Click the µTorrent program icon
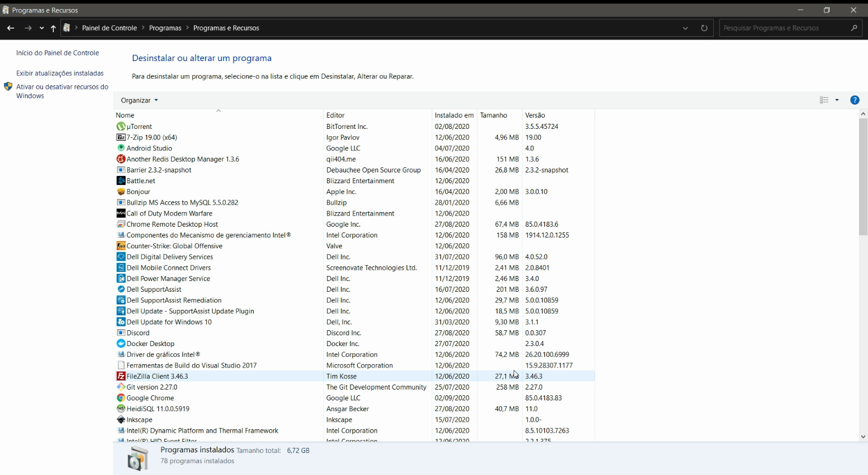This screenshot has height=475, width=868. tap(120, 127)
